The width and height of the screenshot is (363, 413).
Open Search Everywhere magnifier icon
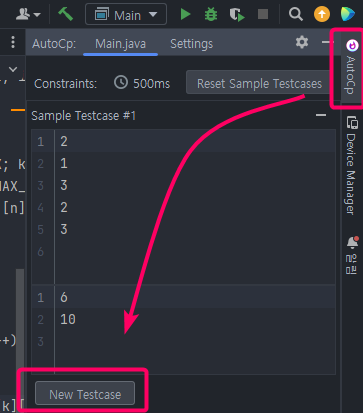click(x=296, y=14)
